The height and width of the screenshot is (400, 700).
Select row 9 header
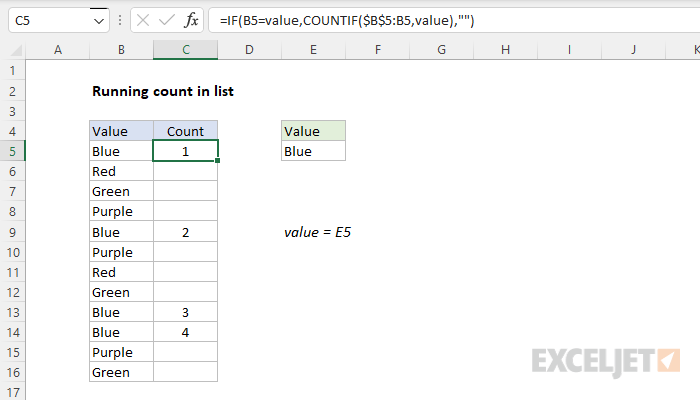(12, 232)
